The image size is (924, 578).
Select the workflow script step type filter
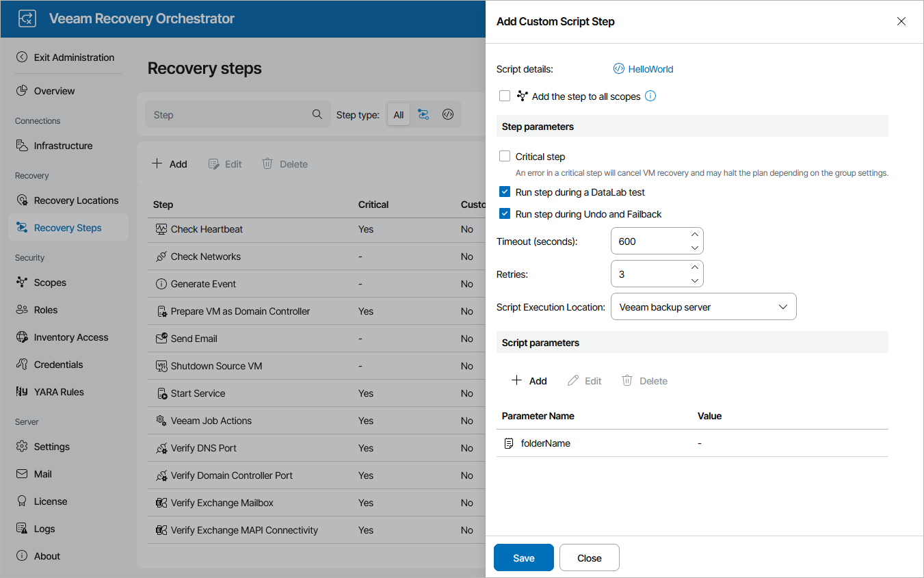point(423,114)
